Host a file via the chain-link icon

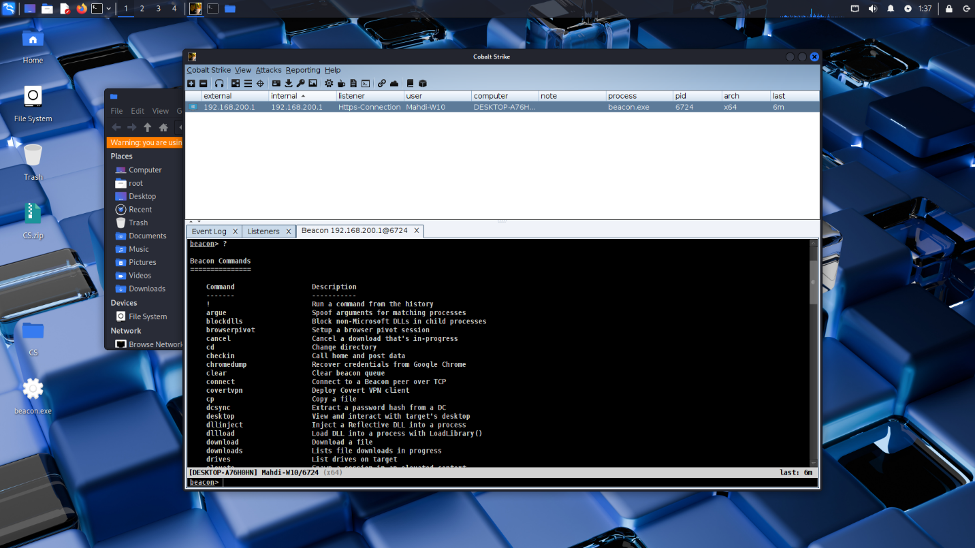[x=381, y=83]
